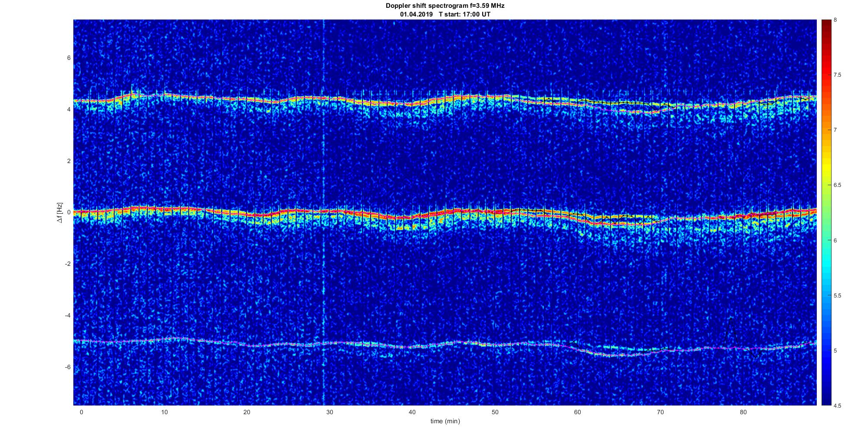Click the y-axis tick label 2

point(69,161)
